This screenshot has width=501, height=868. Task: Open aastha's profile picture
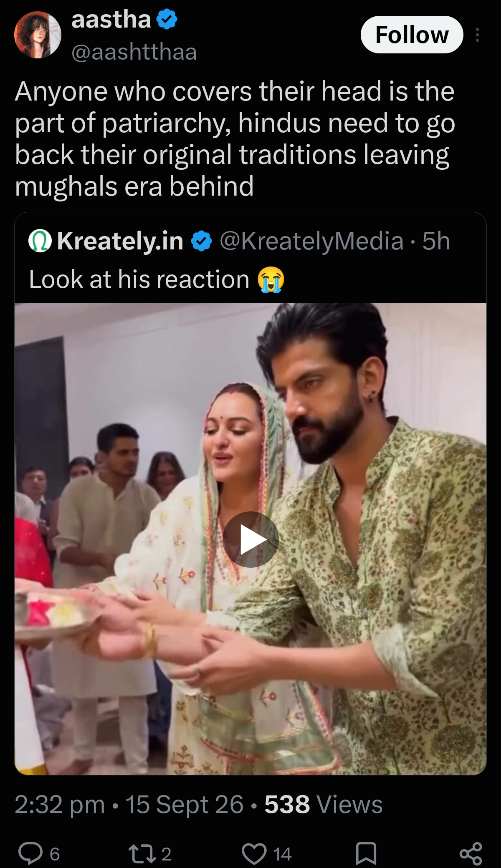(38, 35)
